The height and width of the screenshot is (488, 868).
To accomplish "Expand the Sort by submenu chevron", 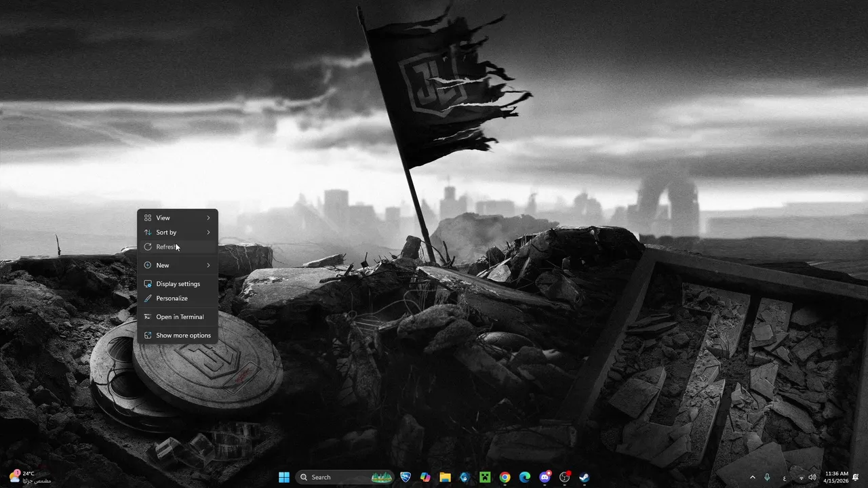I will 208,232.
